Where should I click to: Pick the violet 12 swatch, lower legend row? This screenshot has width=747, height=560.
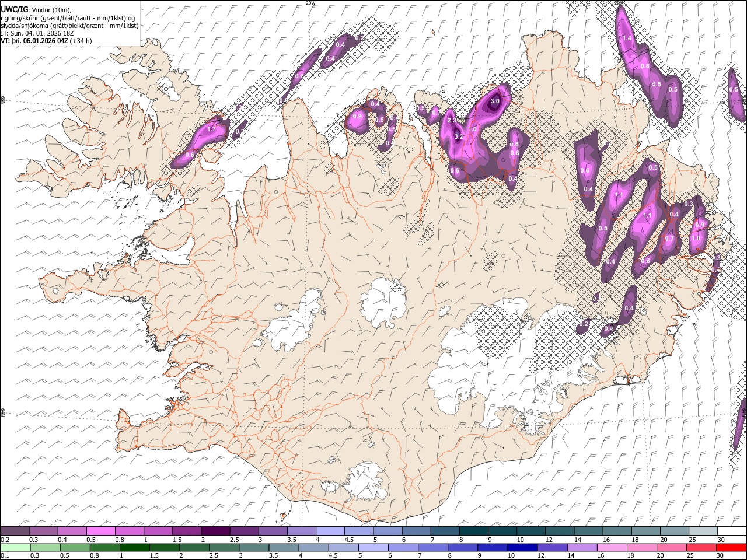point(551,547)
